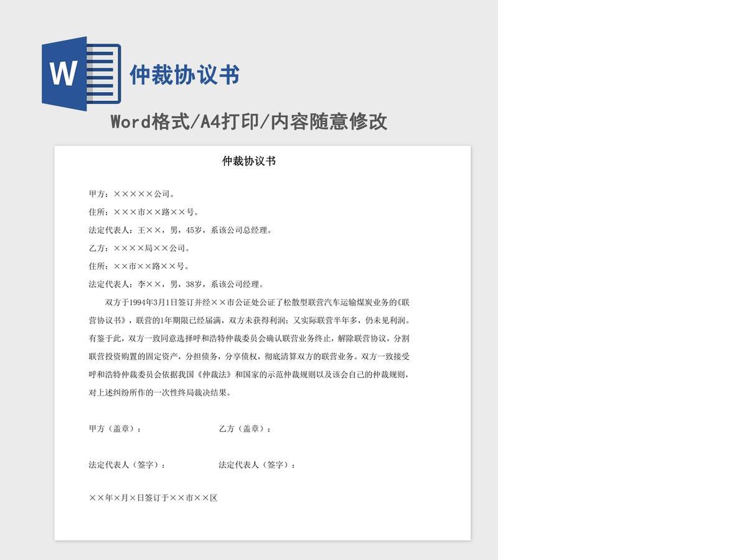Click the line 甲方：×××××公司。

click(132, 194)
